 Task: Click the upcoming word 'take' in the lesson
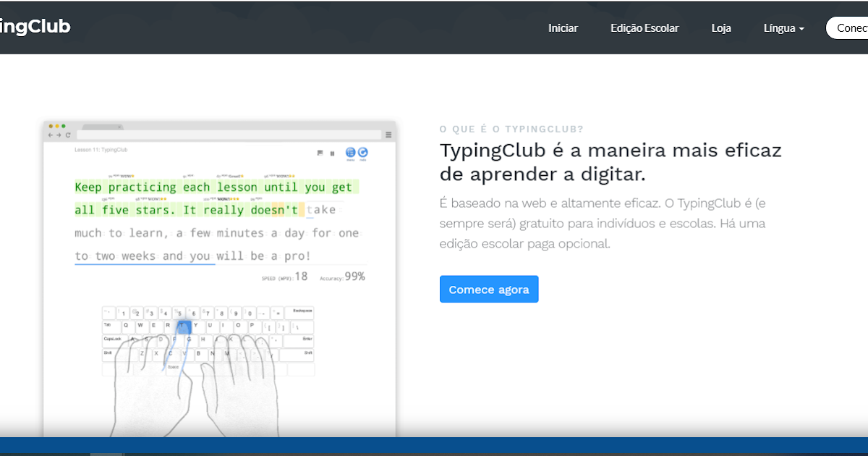click(322, 210)
